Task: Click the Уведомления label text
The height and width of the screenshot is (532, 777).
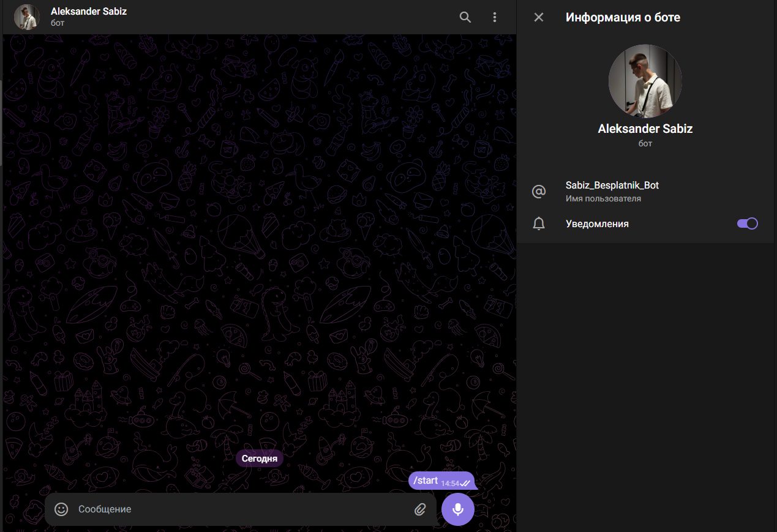Action: tap(597, 224)
